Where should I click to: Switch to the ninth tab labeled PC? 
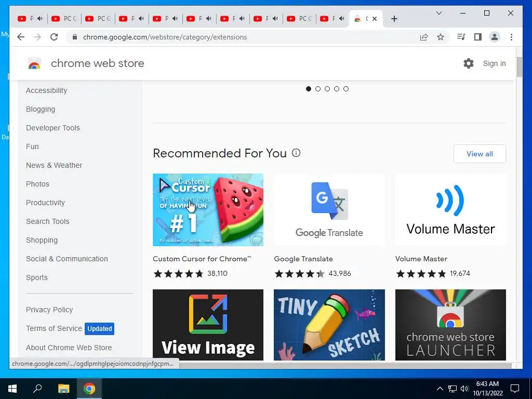click(x=299, y=19)
